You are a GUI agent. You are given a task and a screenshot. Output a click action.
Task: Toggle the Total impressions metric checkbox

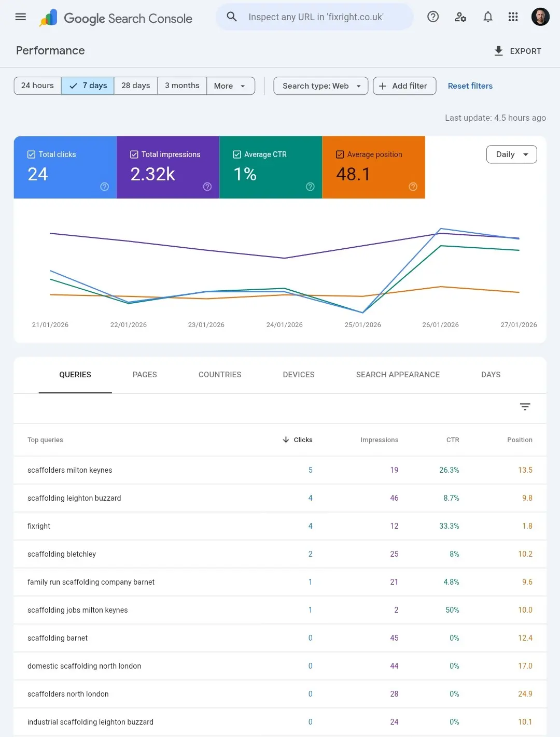coord(134,154)
